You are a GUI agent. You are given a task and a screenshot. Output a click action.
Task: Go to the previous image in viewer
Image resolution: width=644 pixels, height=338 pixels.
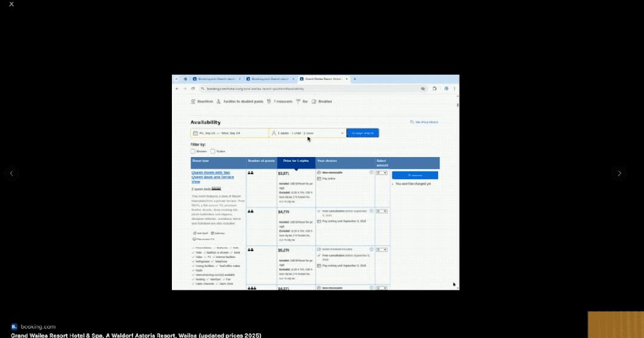coord(11,173)
